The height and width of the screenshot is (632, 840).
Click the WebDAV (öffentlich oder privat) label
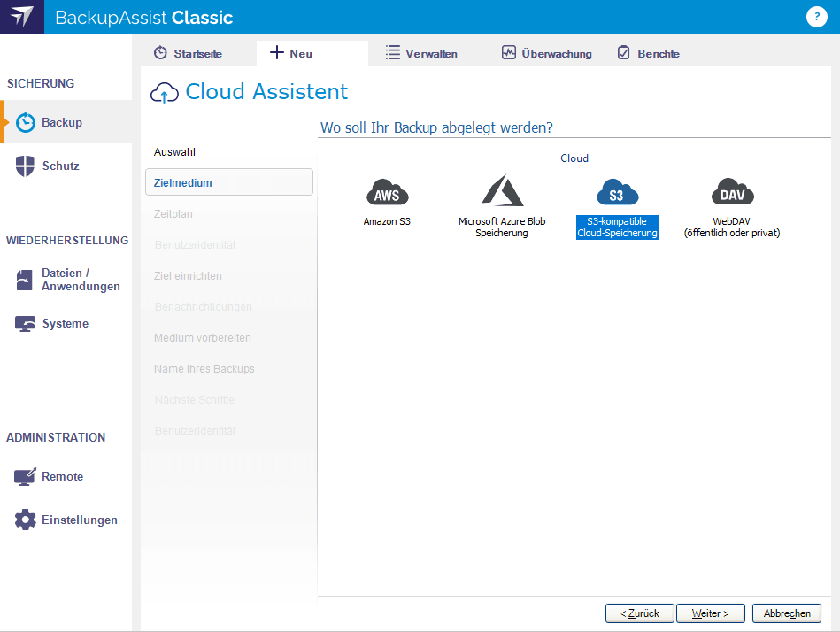click(x=732, y=227)
